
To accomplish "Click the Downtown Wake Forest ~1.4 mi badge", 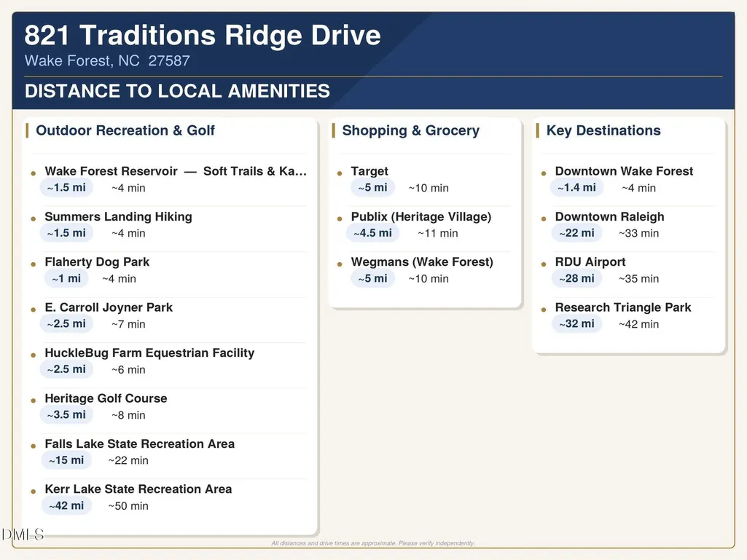I will pyautogui.click(x=576, y=188).
